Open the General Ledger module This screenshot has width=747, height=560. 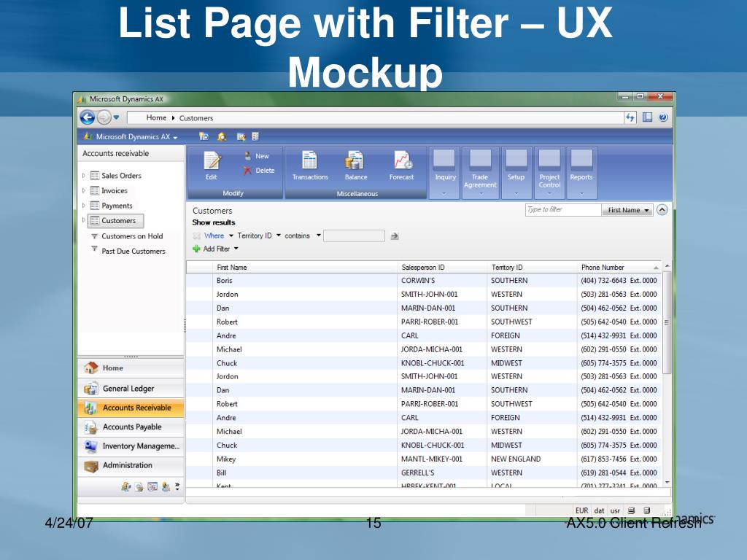coord(131,389)
